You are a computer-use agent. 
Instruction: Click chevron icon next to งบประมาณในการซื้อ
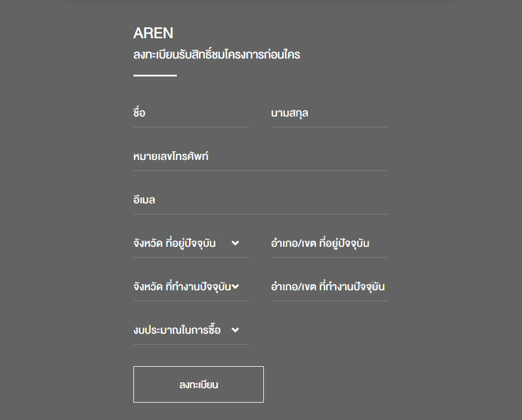(x=235, y=330)
